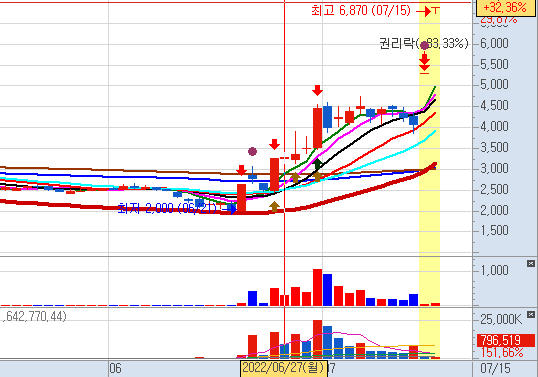Click the ,642,770,44) indicator value text
Screen dimensions: 538x377
tap(35, 316)
